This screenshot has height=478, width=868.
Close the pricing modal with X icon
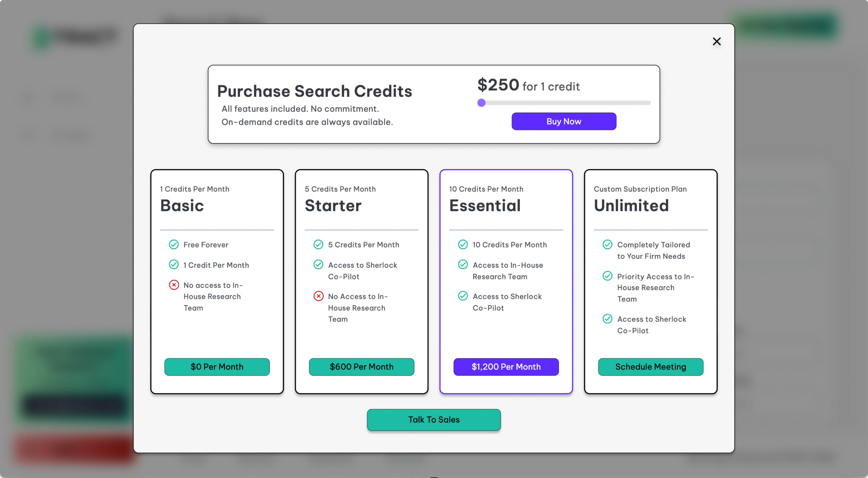point(716,41)
